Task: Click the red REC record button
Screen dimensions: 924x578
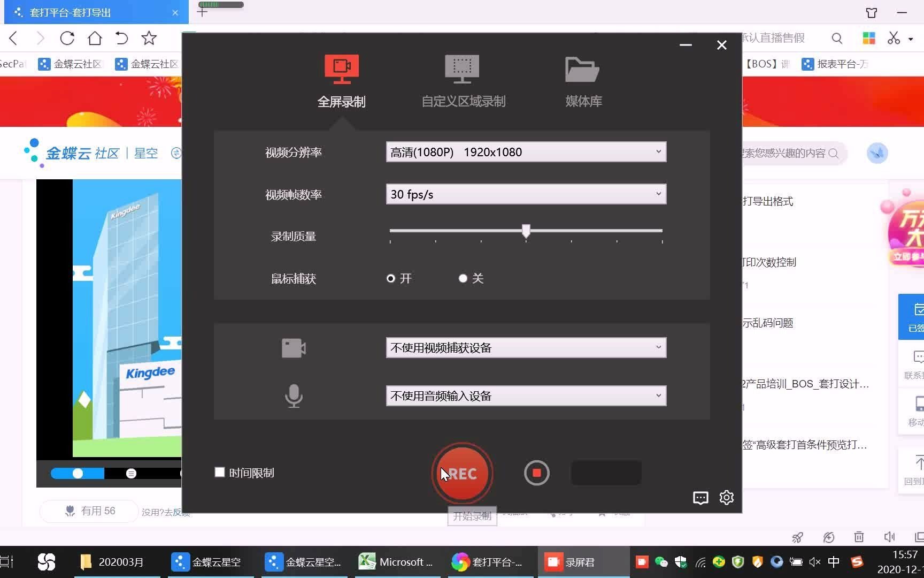Action: 461,473
